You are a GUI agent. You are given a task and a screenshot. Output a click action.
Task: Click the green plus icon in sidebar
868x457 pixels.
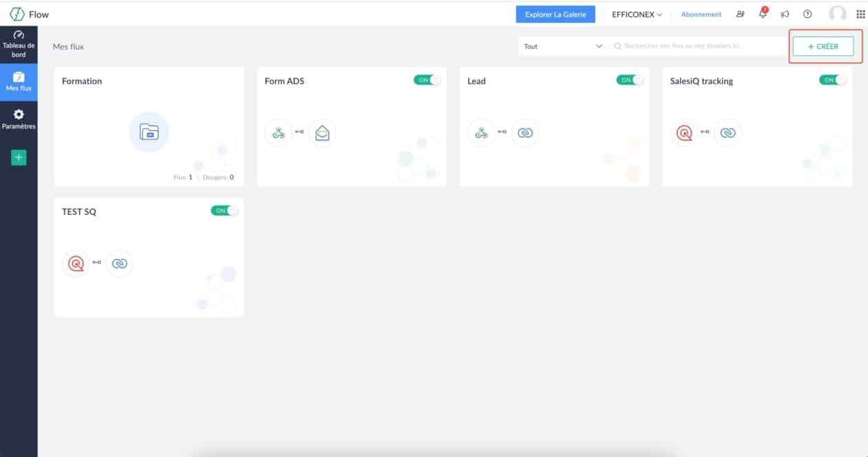[19, 158]
